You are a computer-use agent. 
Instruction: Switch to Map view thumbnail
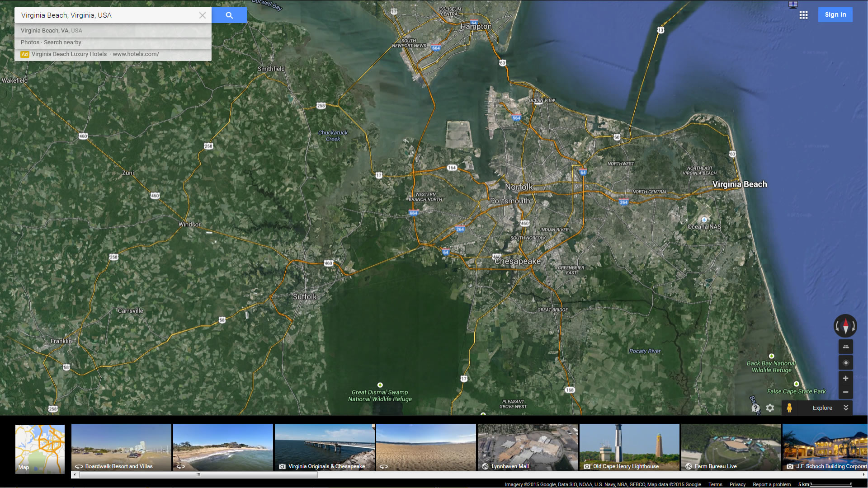click(40, 449)
